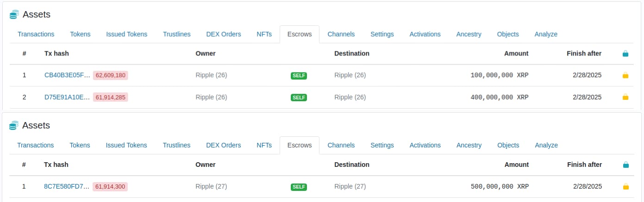Click the Assets coin-stack icon in bottom panel

(14, 126)
